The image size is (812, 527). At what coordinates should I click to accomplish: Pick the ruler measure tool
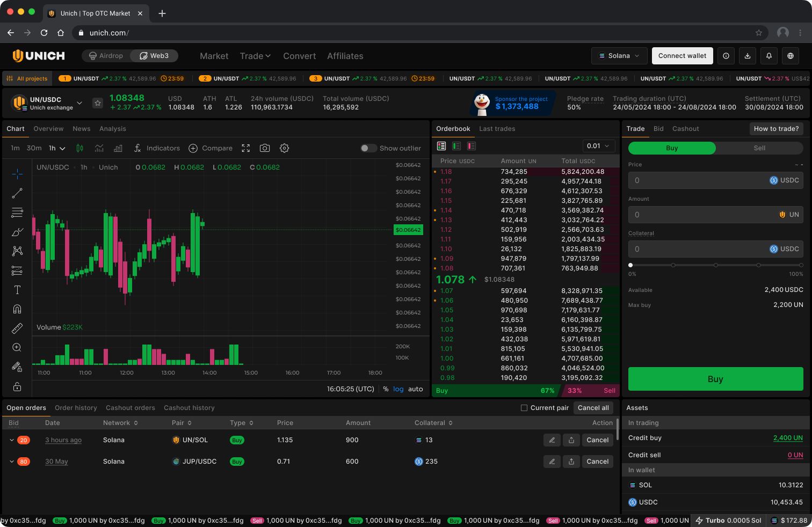click(x=17, y=328)
